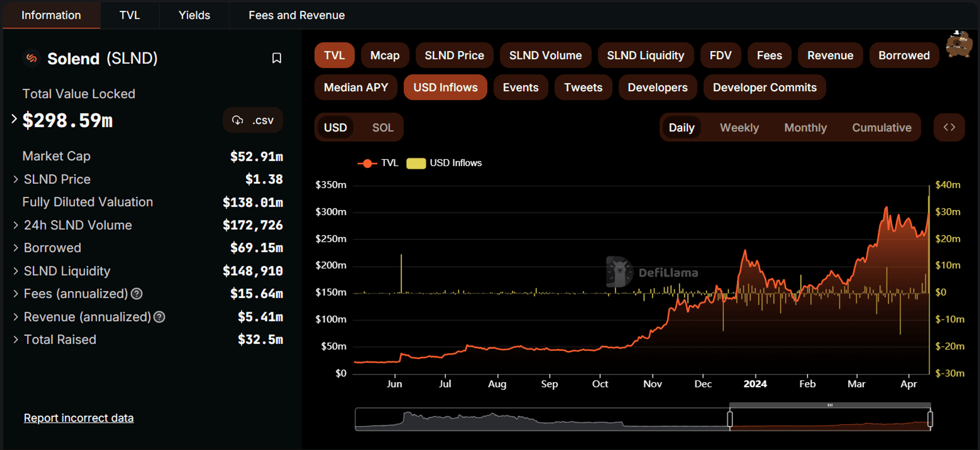Open the Fees and Revenue tab

pyautogui.click(x=297, y=15)
